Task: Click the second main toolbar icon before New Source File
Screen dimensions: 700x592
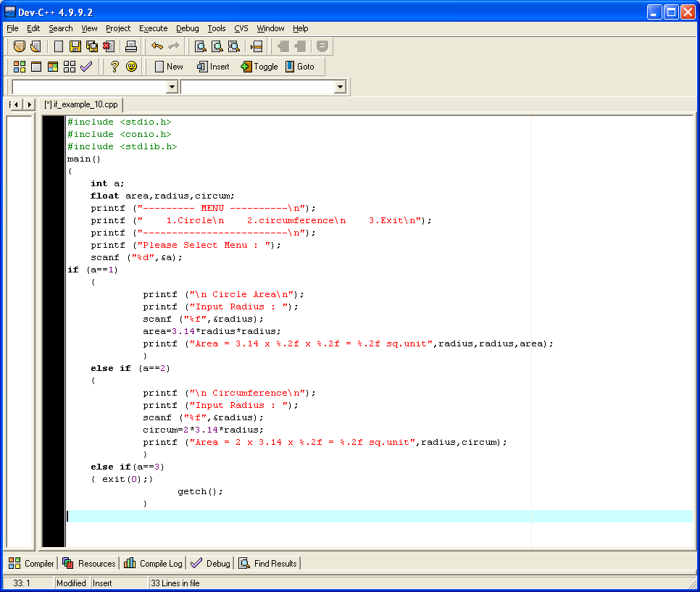Action: [x=36, y=46]
